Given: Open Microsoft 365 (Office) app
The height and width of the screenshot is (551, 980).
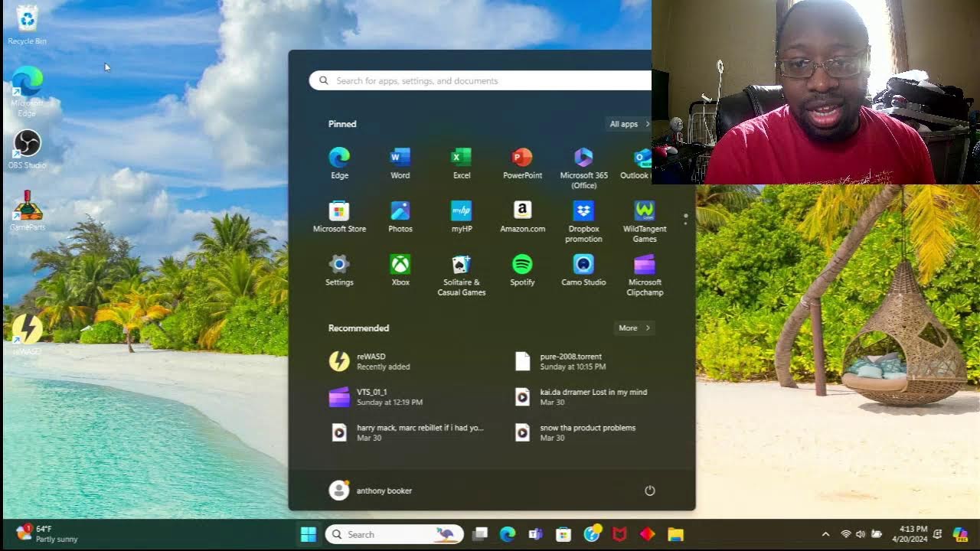Looking at the screenshot, I should [583, 168].
